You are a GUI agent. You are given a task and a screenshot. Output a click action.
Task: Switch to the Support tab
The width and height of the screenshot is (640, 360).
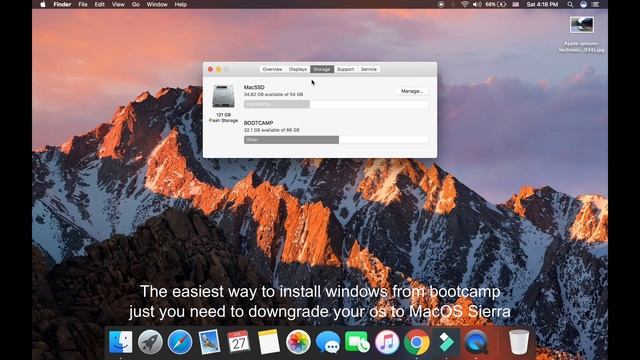tap(345, 69)
